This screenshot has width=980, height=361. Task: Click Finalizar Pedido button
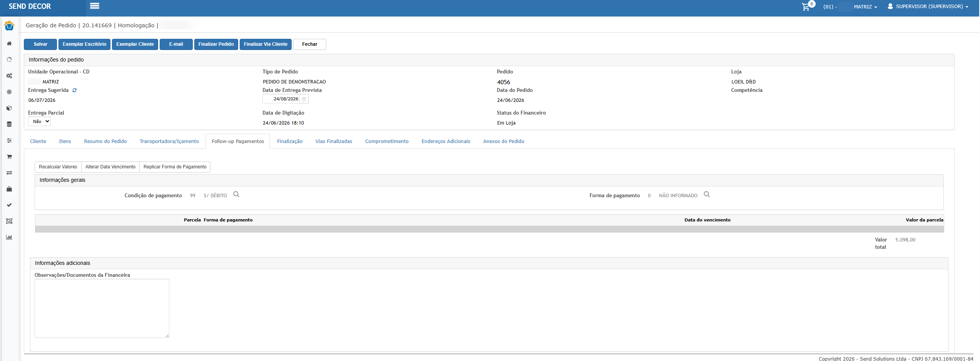tap(216, 44)
